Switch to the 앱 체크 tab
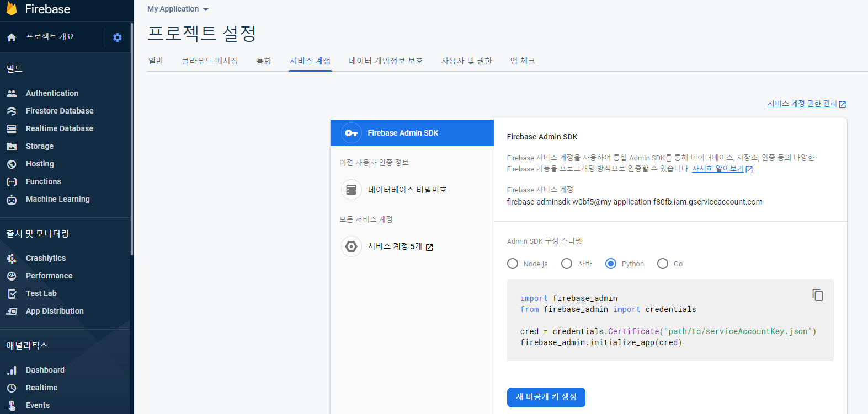 (x=523, y=61)
